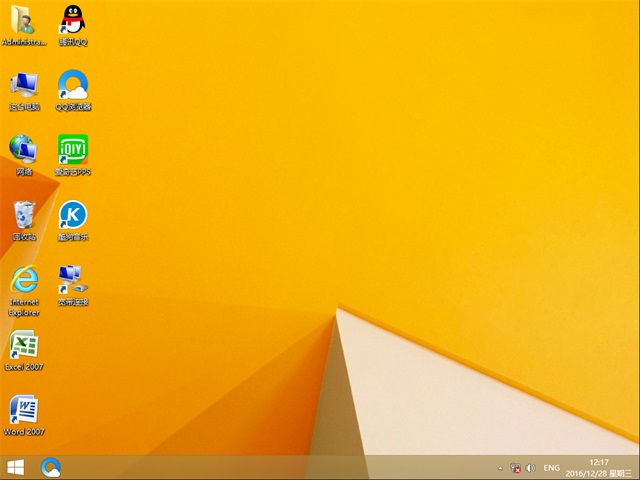The height and width of the screenshot is (480, 640).
Task: Expand the hidden system tray icons arrow
Action: pyautogui.click(x=499, y=468)
